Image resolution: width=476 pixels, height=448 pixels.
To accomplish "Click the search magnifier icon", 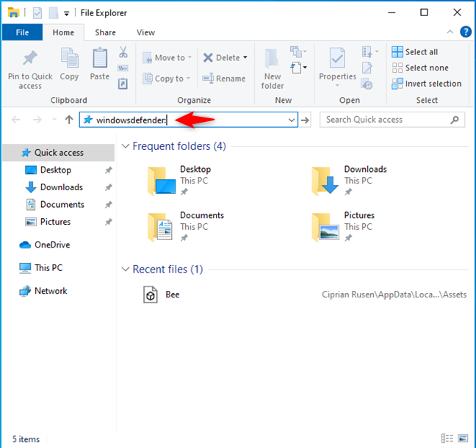I will 455,120.
